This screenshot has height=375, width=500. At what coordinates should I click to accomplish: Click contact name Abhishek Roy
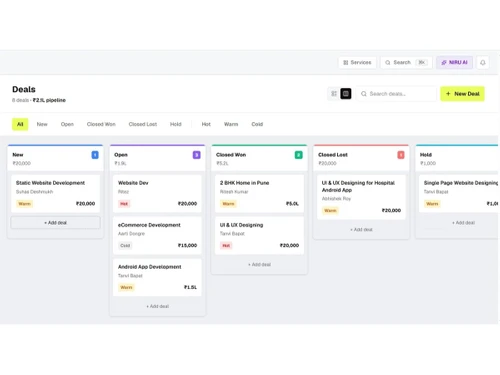pos(336,199)
